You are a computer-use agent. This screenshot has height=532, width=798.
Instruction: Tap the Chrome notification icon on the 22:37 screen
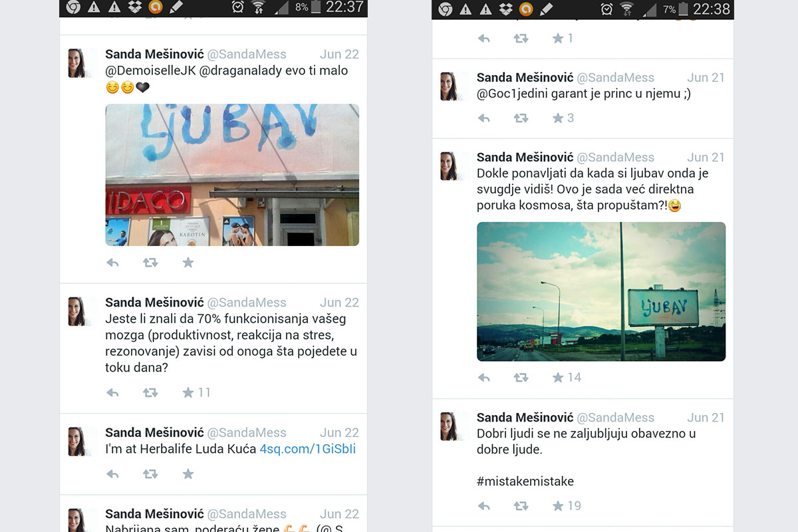click(x=73, y=7)
